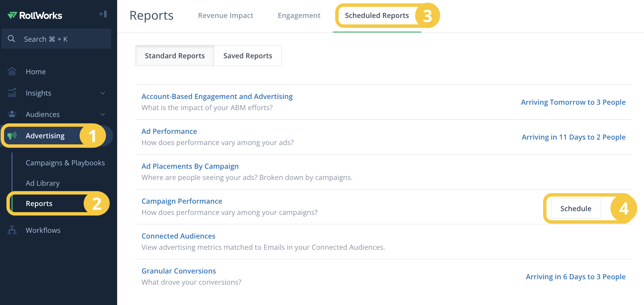Select the Standard Reports tab
The width and height of the screenshot is (644, 305).
point(175,56)
